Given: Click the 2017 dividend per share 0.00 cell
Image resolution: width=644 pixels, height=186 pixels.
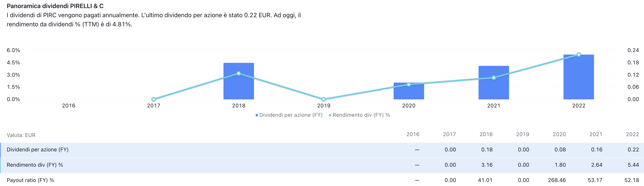Looking at the screenshot, I should point(450,150).
